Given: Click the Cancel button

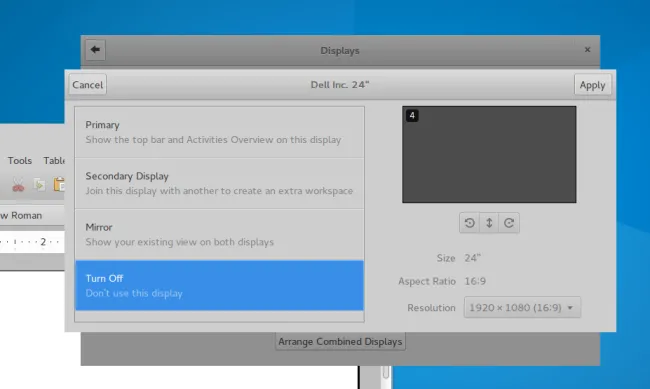Looking at the screenshot, I should (87, 85).
